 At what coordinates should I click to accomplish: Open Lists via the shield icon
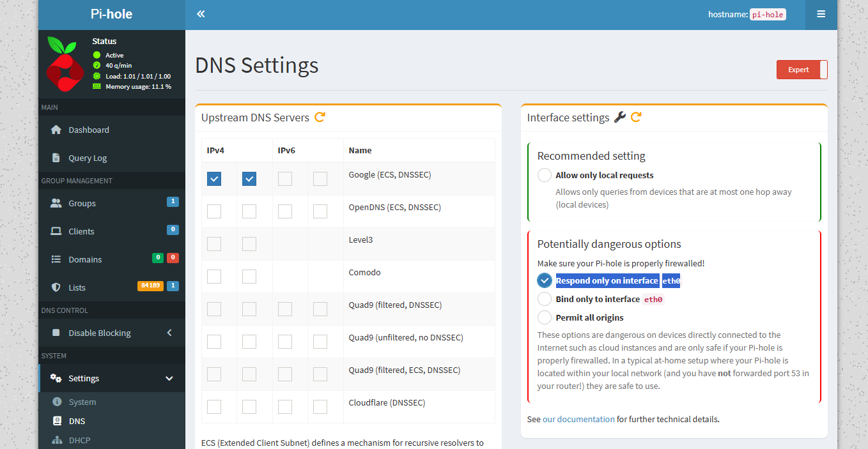[56, 287]
